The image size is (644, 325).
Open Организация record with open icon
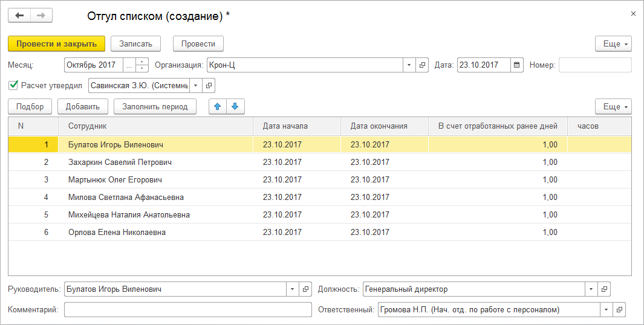coord(423,65)
